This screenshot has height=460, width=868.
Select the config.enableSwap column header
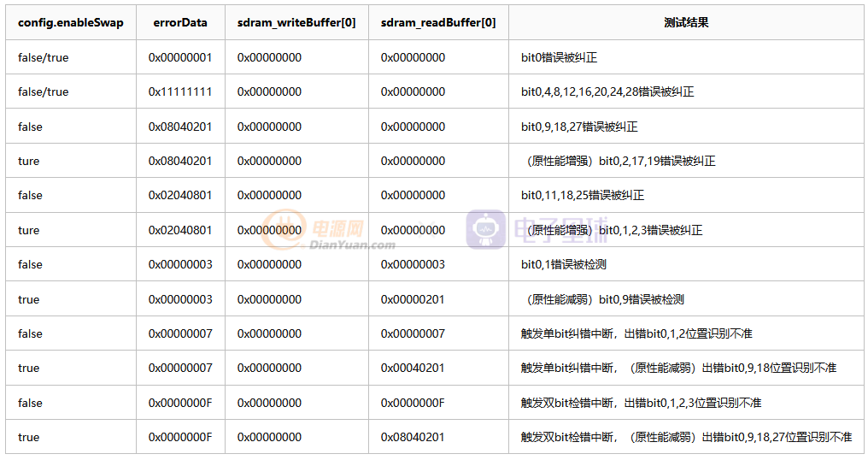pyautogui.click(x=70, y=22)
